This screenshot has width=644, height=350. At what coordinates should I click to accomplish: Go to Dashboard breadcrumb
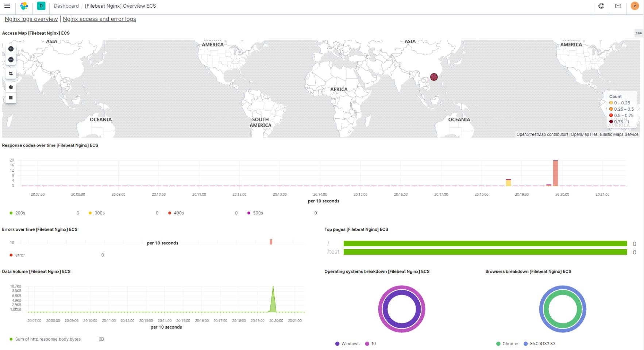[x=66, y=6]
